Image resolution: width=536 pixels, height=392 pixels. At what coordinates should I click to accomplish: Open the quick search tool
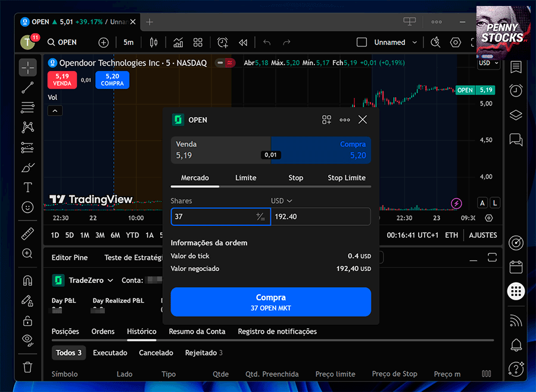(x=435, y=42)
